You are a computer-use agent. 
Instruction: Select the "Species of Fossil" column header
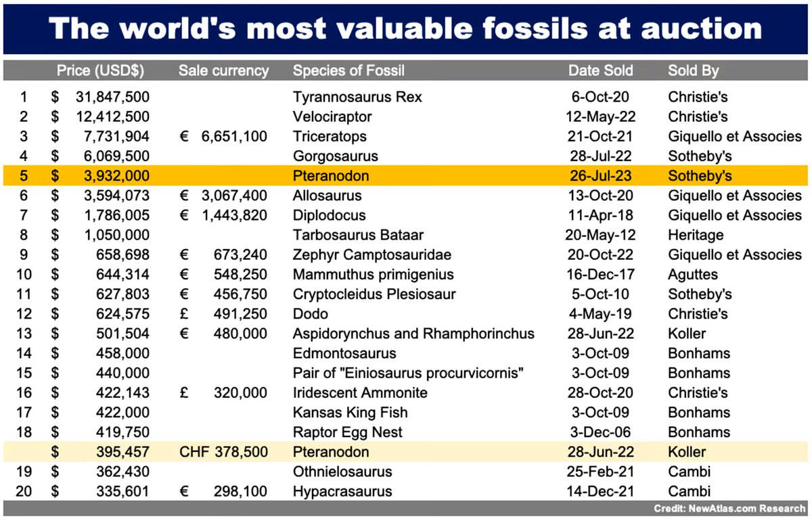[348, 70]
